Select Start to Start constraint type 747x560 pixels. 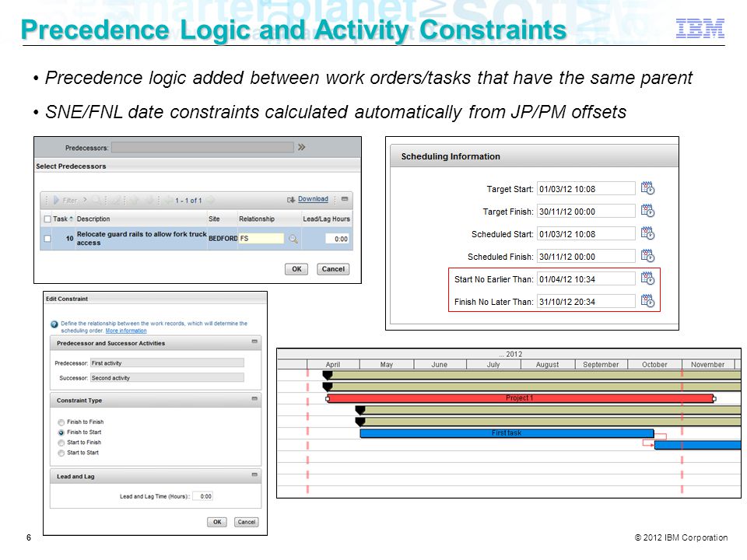61,453
